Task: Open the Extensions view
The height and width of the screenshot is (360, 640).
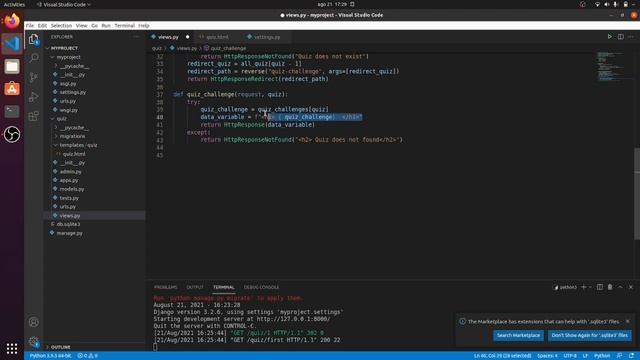Action: click(x=34, y=116)
